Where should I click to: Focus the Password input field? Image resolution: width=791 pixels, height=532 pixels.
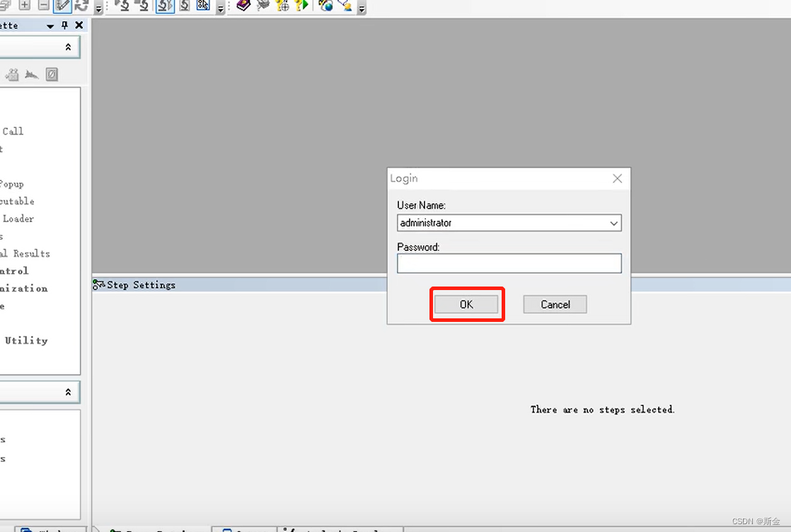[509, 263]
